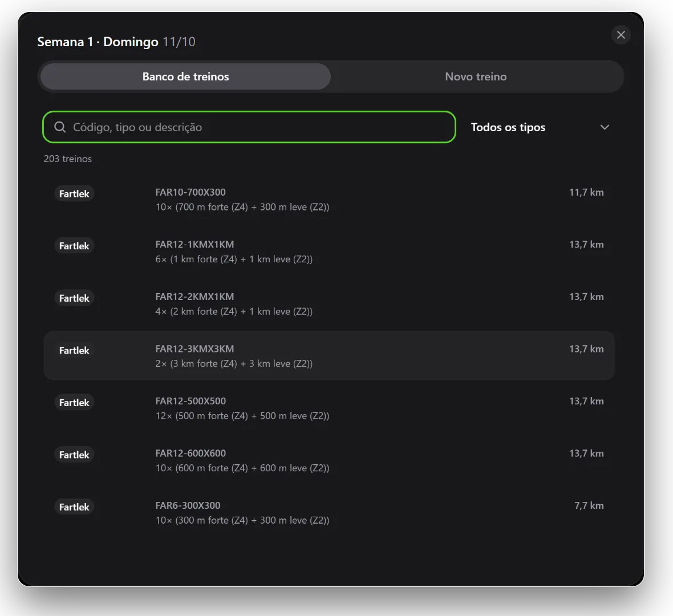The width and height of the screenshot is (673, 616).
Task: Click the description 10× (300 m forte (Z4) + 300 m leve (Z2))
Action: click(x=242, y=520)
